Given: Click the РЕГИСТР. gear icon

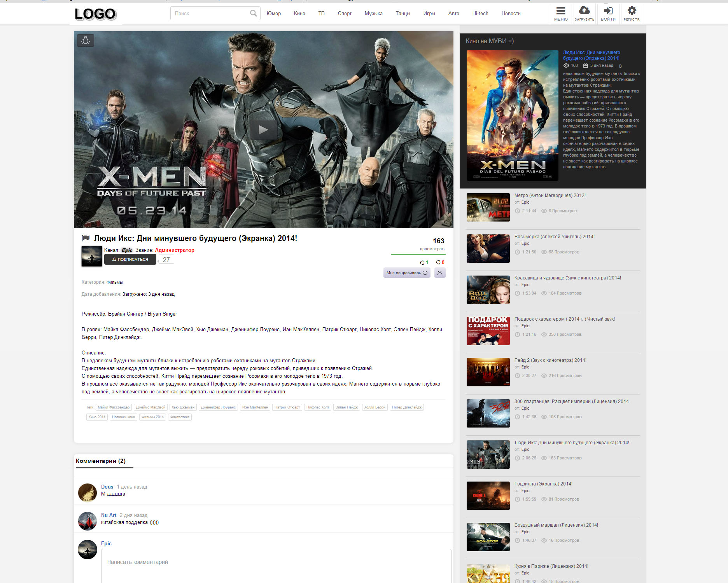Looking at the screenshot, I should click(632, 14).
